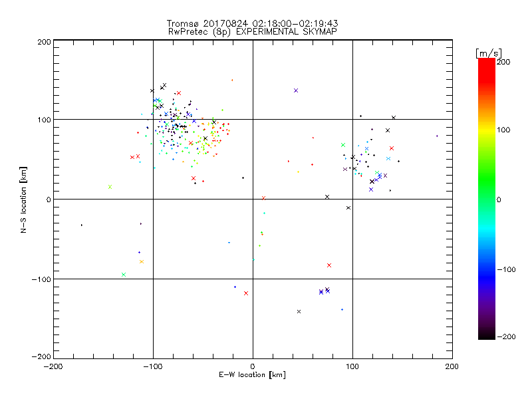
Task: Click the green X marker in lower-left quadrant
Action: [x=124, y=275]
